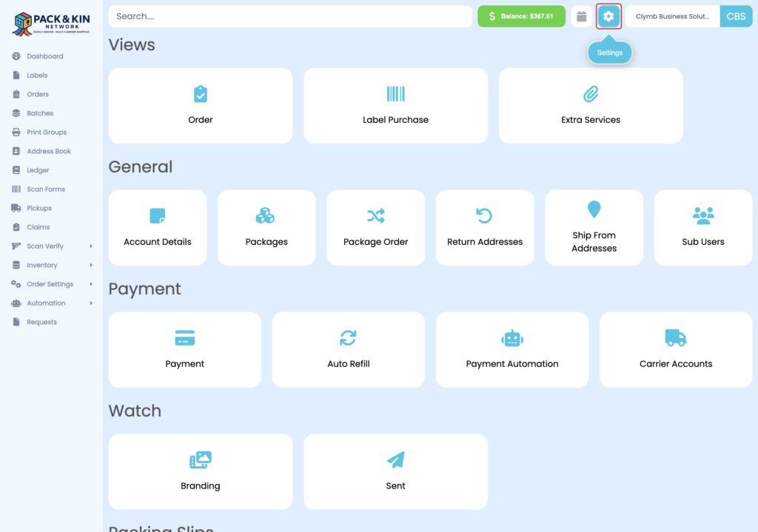Open the Label Purchase barcode card

(x=395, y=105)
